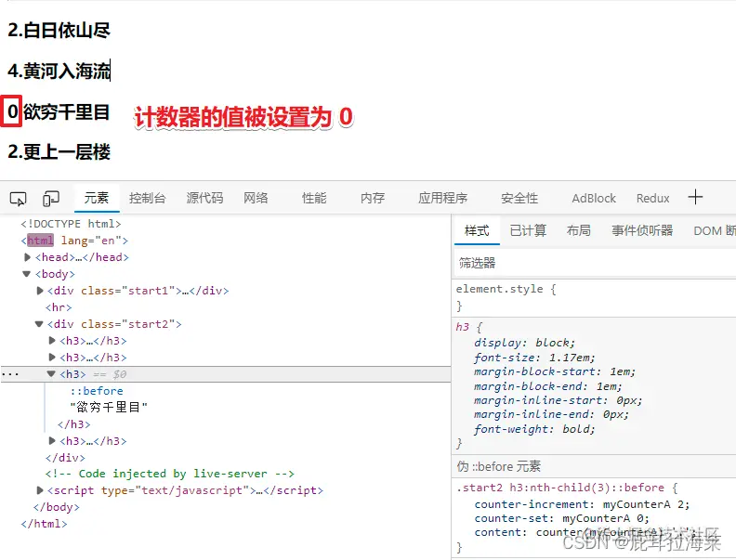Open the 安全性 tab
The image size is (736, 560).
tap(519, 198)
